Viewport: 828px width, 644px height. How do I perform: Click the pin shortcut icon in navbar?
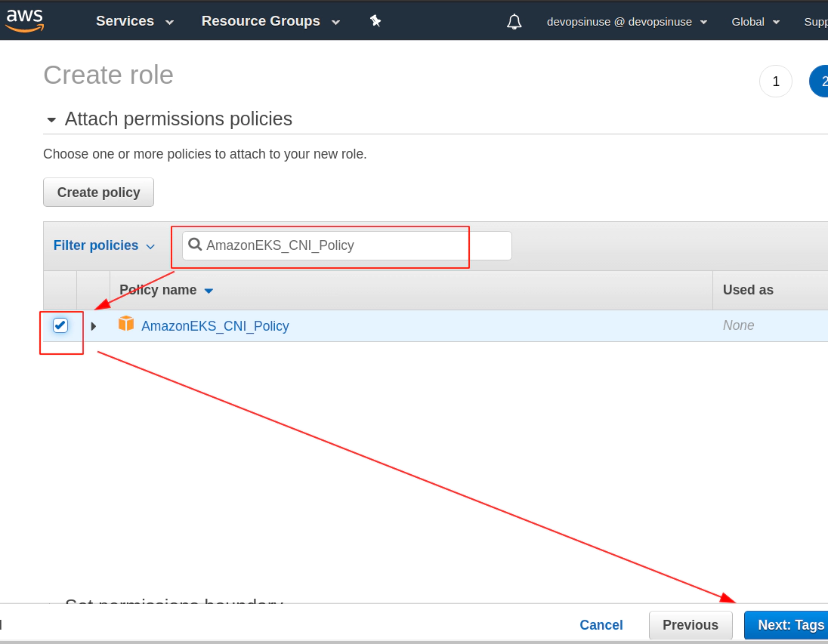(375, 21)
